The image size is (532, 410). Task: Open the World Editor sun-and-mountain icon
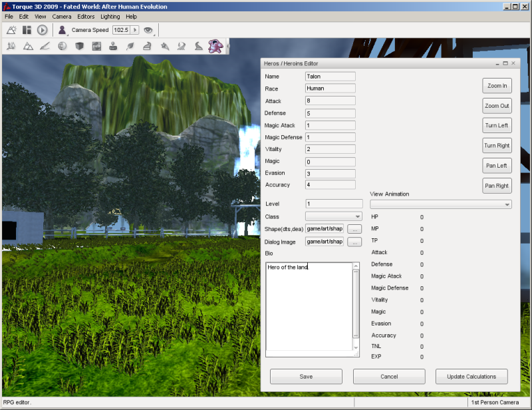pyautogui.click(x=11, y=30)
